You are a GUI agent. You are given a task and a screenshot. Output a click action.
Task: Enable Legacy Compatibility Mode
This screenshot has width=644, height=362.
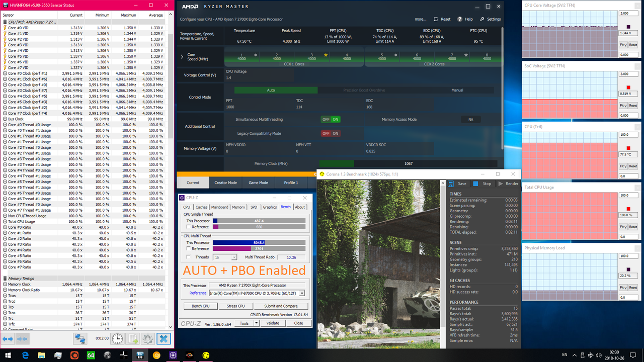pos(336,133)
